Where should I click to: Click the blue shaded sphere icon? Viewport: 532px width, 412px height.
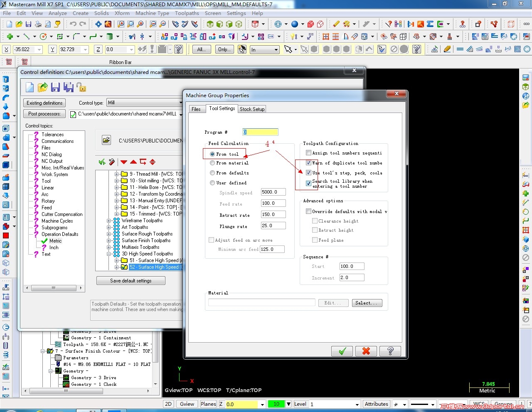point(295,24)
